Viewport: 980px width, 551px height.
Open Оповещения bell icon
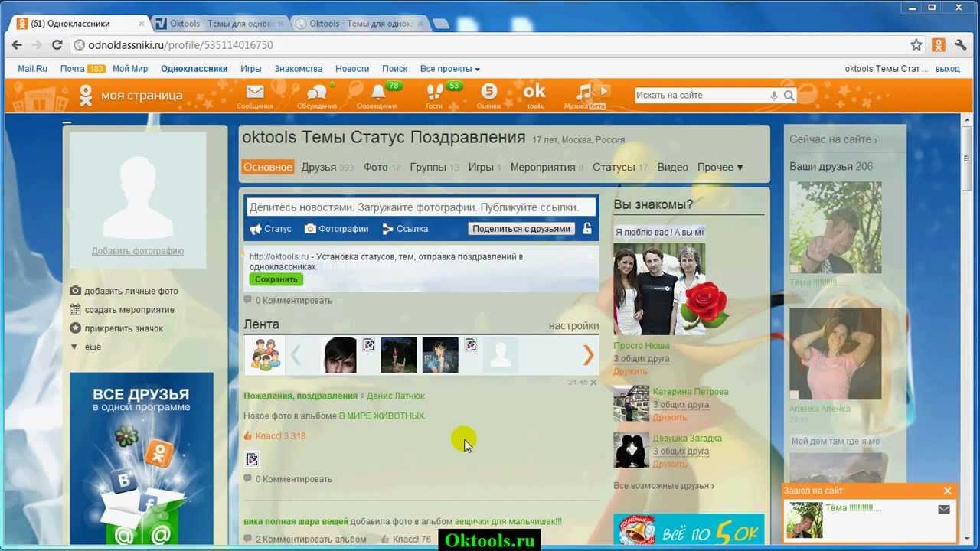[x=377, y=92]
